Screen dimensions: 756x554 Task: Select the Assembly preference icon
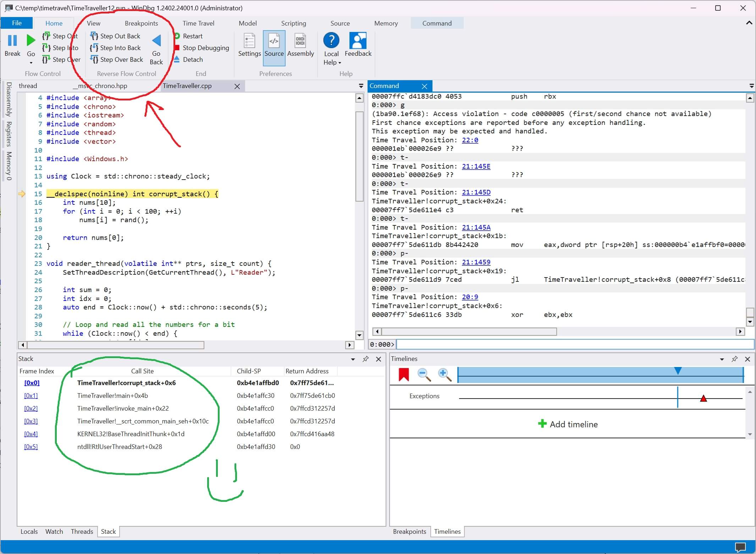pos(300,42)
